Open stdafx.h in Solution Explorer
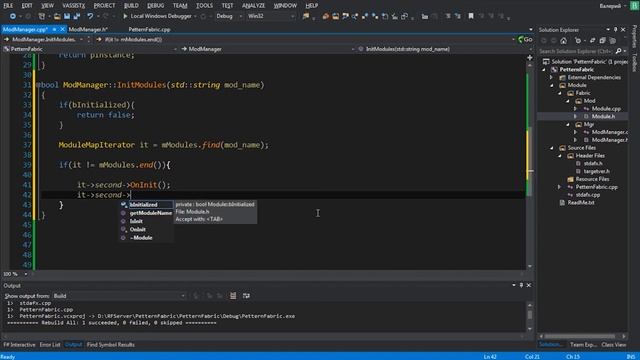Viewport: 640px width, 360px height. coord(593,164)
